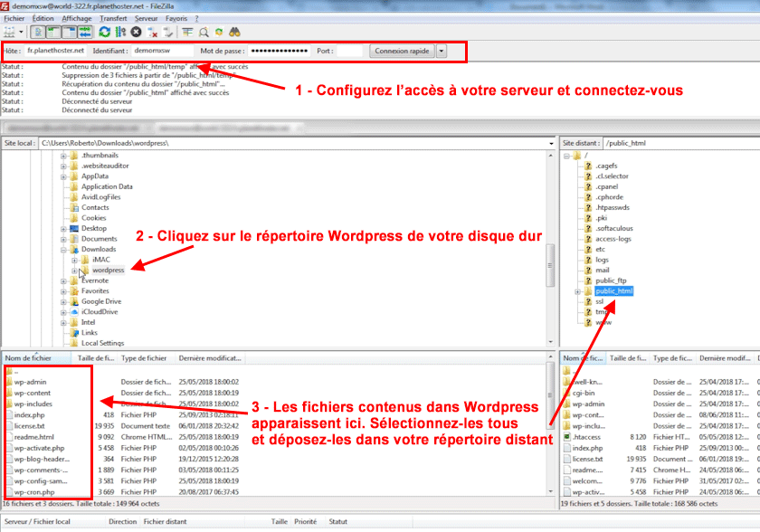Expand the .thumbnails folder node
This screenshot has height=532, width=760.
click(x=63, y=156)
